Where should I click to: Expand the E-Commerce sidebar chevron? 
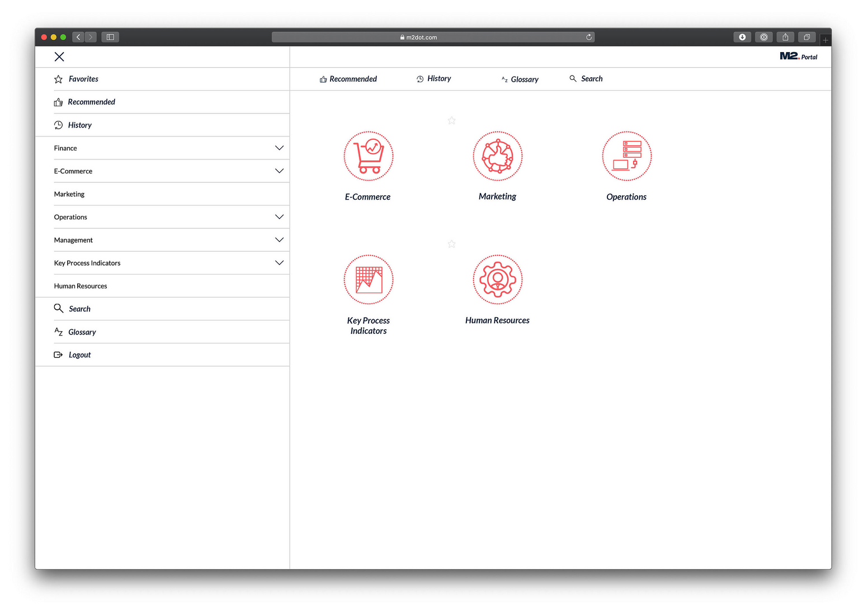pos(279,171)
